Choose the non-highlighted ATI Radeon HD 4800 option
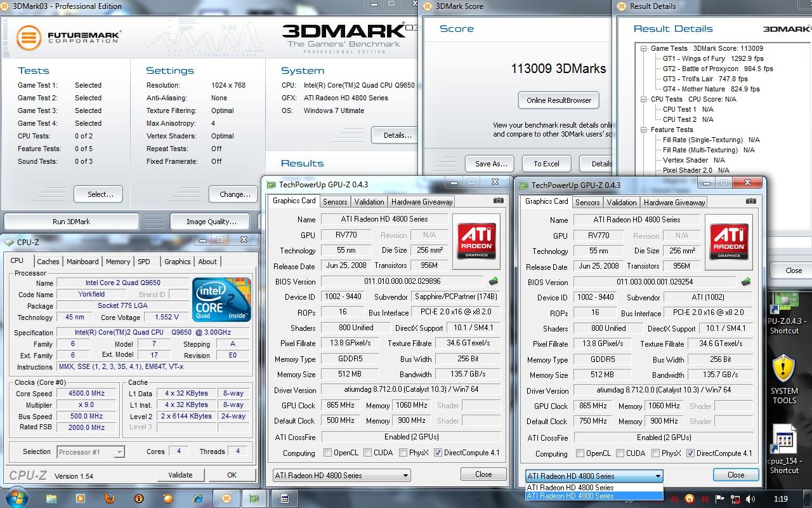The width and height of the screenshot is (812, 508). [x=594, y=488]
